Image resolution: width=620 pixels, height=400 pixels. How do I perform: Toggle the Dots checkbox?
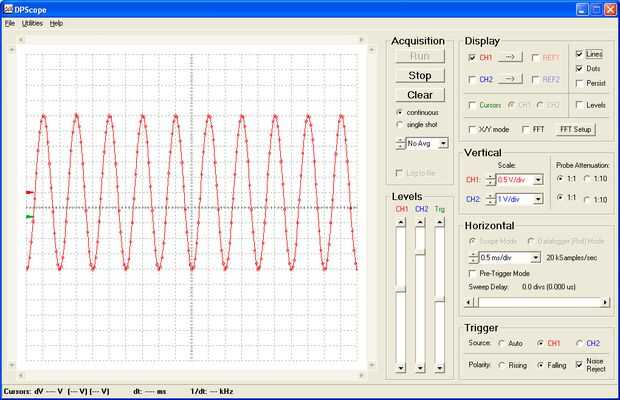[x=579, y=68]
